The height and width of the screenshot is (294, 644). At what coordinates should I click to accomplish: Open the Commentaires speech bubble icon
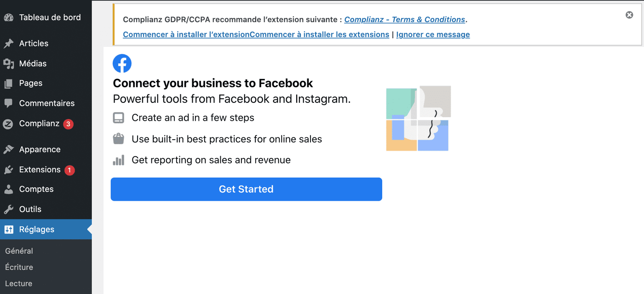tap(8, 103)
